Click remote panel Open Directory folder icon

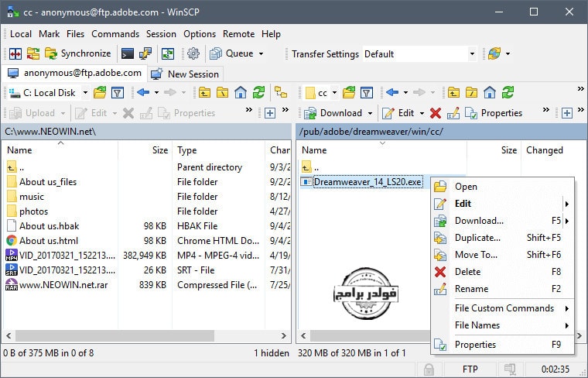pyautogui.click(x=349, y=92)
